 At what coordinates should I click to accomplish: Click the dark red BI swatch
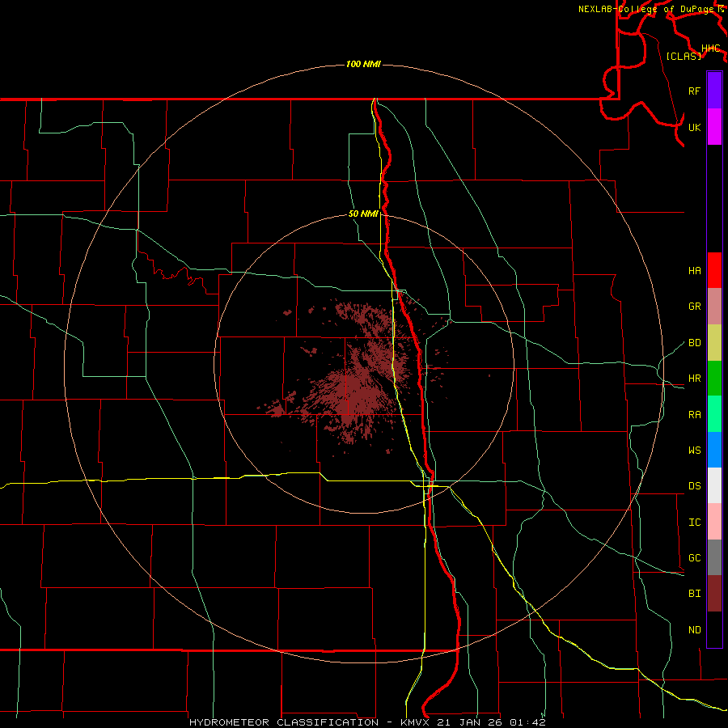[714, 593]
